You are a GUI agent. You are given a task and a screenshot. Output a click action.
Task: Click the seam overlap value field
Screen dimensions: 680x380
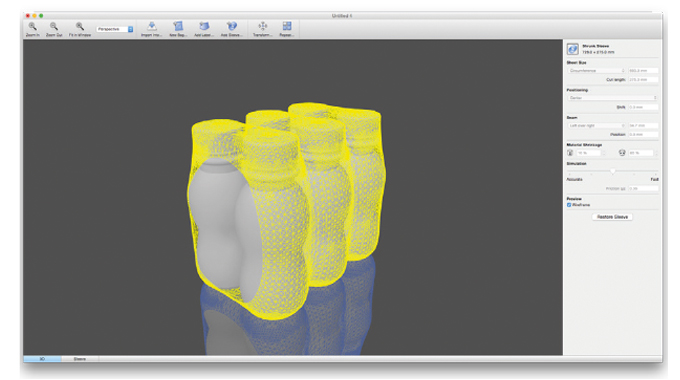tap(643, 126)
